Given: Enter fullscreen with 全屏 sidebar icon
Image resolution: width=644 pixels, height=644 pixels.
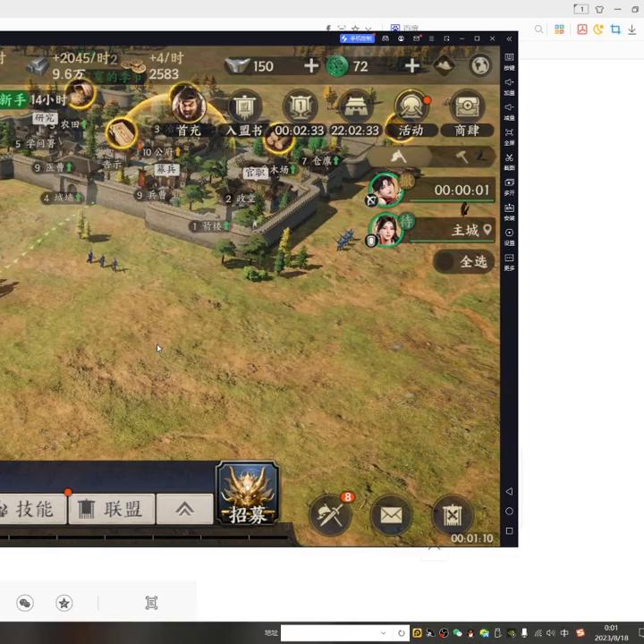Looking at the screenshot, I should click(509, 137).
